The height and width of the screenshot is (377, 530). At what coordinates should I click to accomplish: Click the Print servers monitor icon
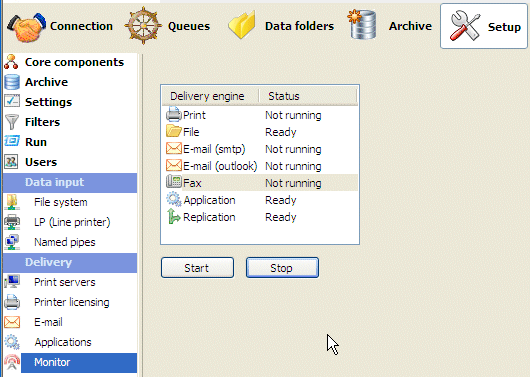pos(12,282)
